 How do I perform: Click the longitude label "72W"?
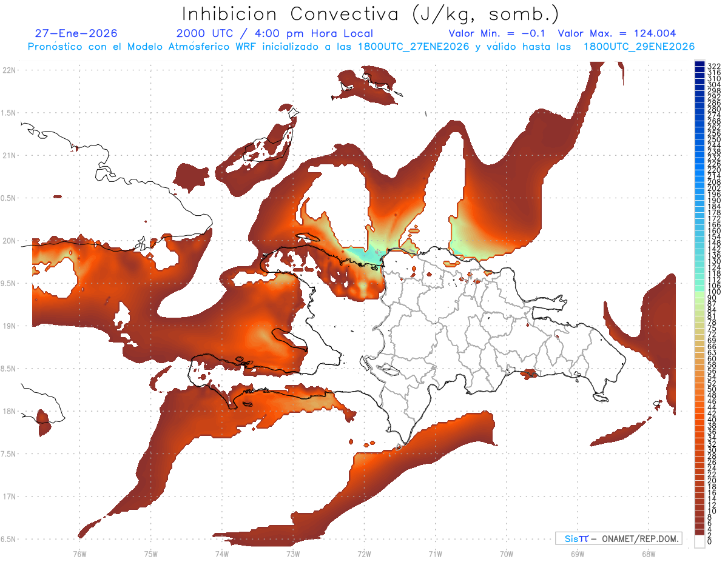click(x=364, y=554)
